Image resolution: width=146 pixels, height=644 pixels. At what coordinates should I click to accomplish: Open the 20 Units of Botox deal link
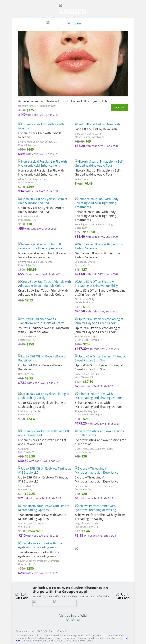[x=41, y=321]
